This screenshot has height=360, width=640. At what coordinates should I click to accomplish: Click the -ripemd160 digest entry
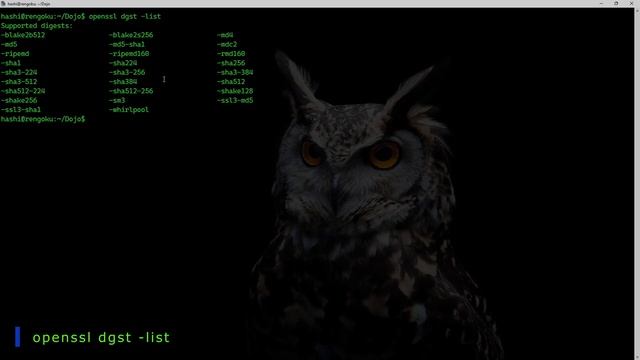pos(129,54)
